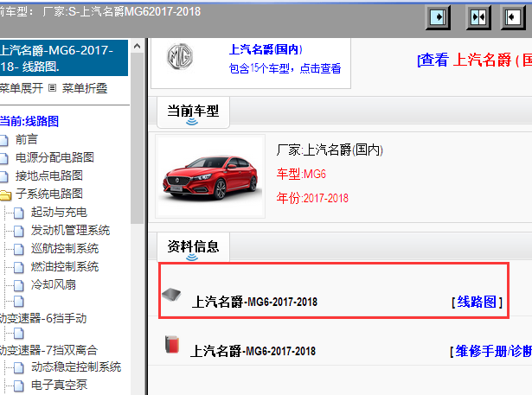
Task: Click the red MG6 car thumbnail
Action: (210, 176)
